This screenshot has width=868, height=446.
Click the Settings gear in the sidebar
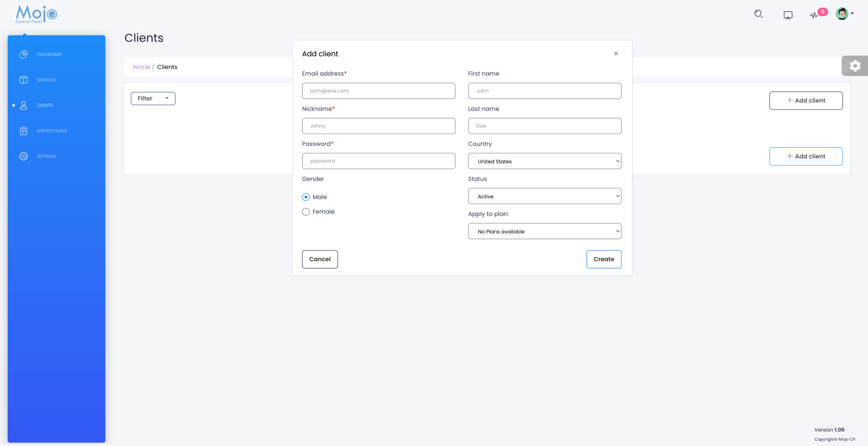[x=23, y=156]
